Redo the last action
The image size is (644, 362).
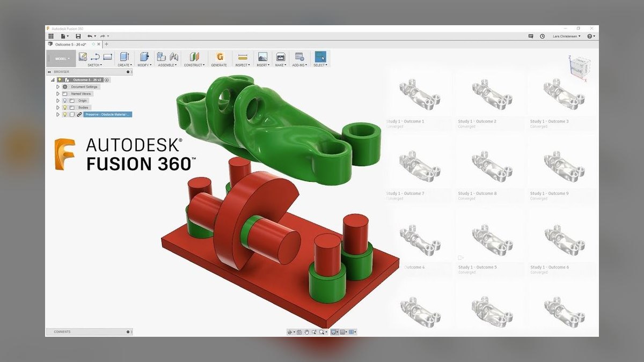[x=103, y=36]
